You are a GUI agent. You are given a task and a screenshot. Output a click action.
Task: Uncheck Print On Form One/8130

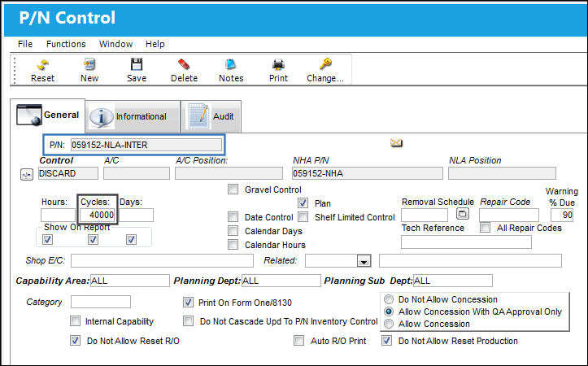pyautogui.click(x=188, y=303)
